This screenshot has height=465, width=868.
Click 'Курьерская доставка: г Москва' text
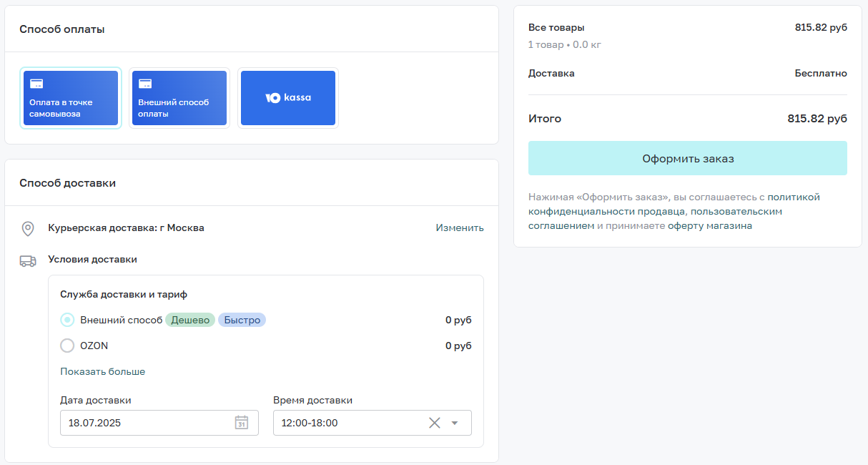[x=126, y=227]
